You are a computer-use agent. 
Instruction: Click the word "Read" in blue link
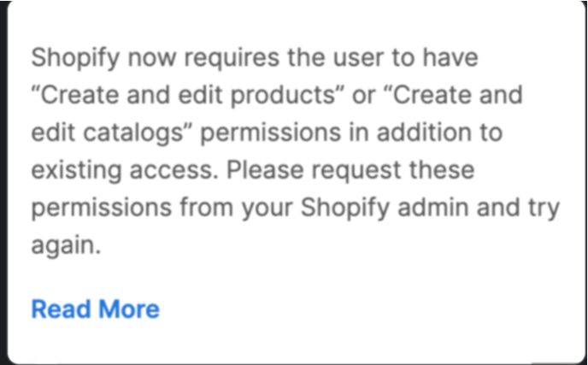pos(62,309)
